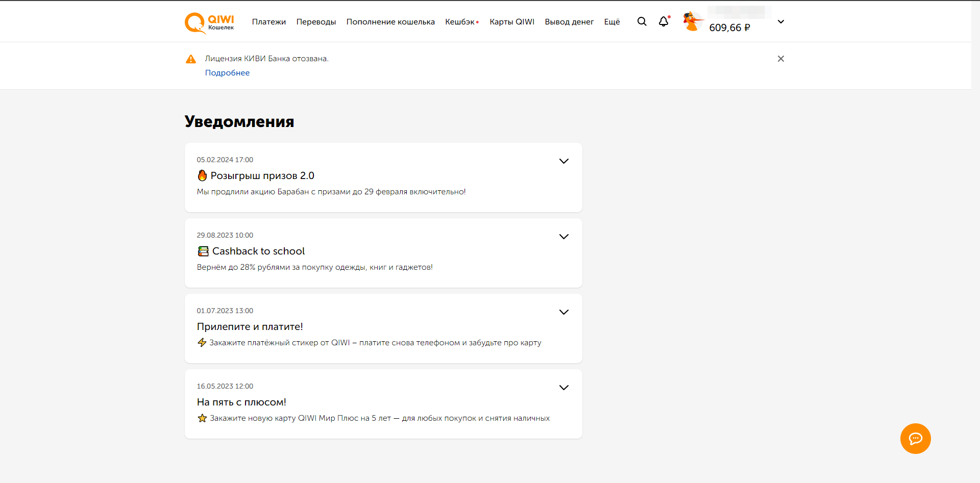Viewport: 980px width, 483px height.
Task: Click the balance 609,66 ₽
Action: click(729, 28)
